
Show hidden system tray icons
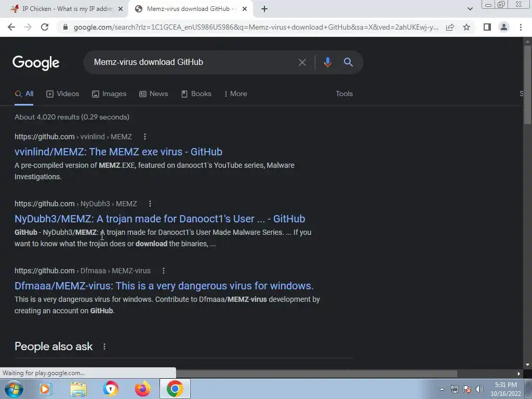[442, 389]
